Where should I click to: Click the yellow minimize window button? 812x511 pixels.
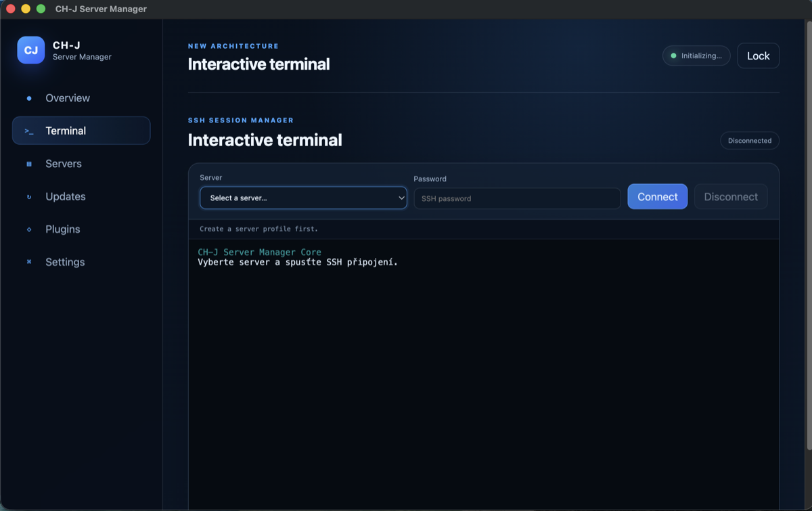tap(26, 9)
